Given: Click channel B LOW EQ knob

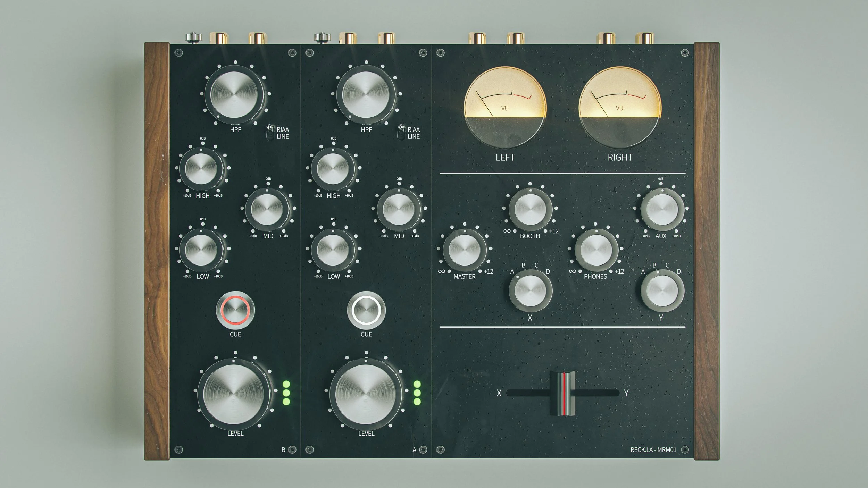Looking at the screenshot, I should pyautogui.click(x=201, y=250).
